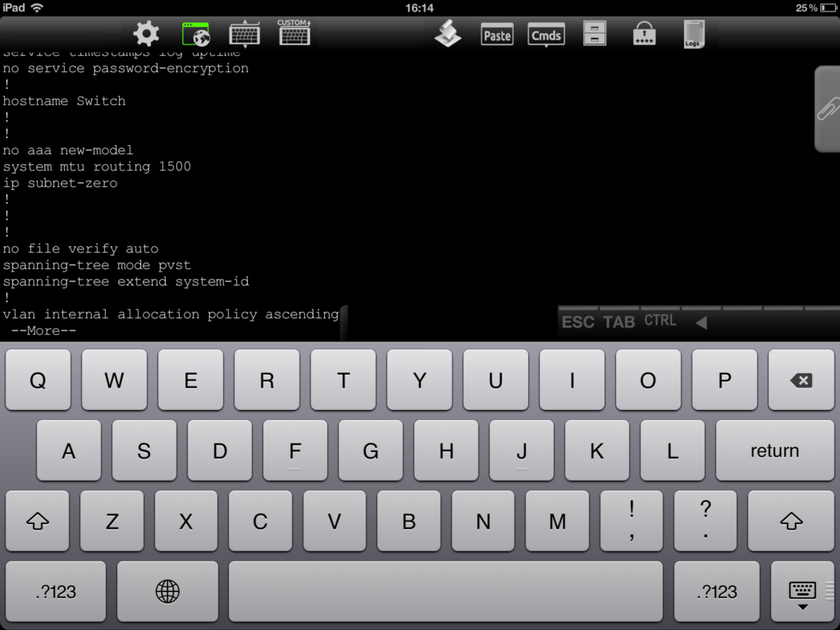Paste clipboard contents into terminal
The height and width of the screenshot is (630, 840).
(x=497, y=34)
